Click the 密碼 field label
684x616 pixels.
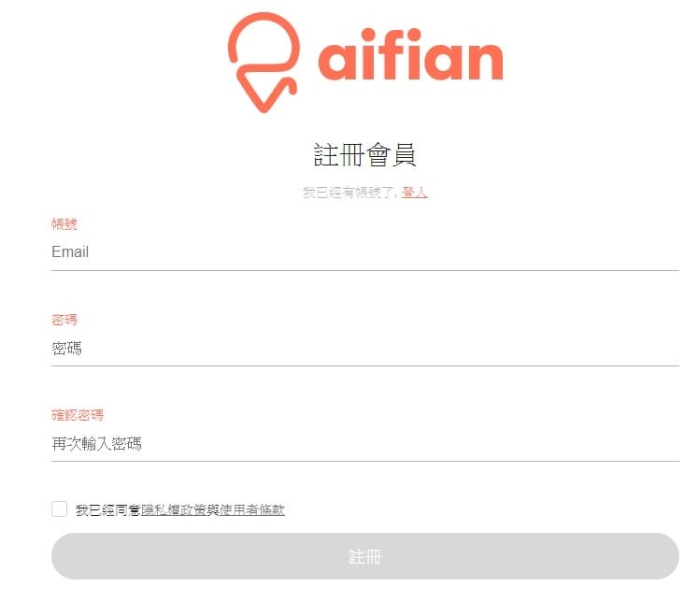click(x=64, y=320)
